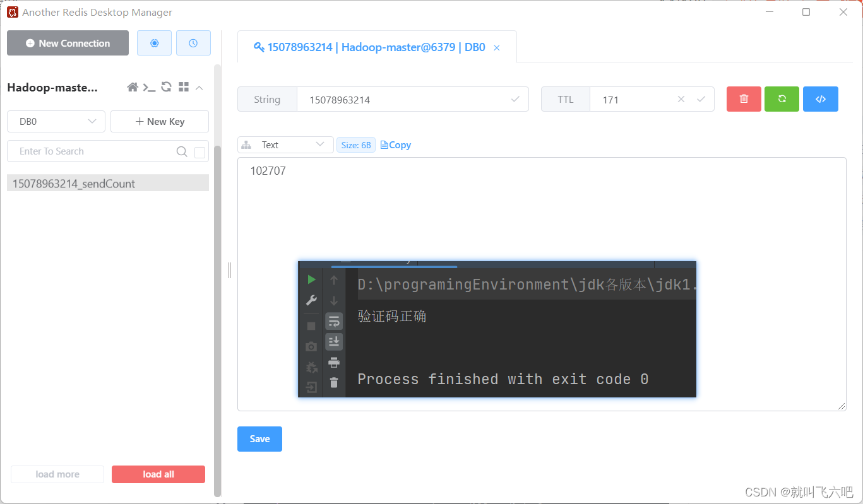Click the Size: 6B tag
Screen dimensions: 863x504
coord(356,145)
